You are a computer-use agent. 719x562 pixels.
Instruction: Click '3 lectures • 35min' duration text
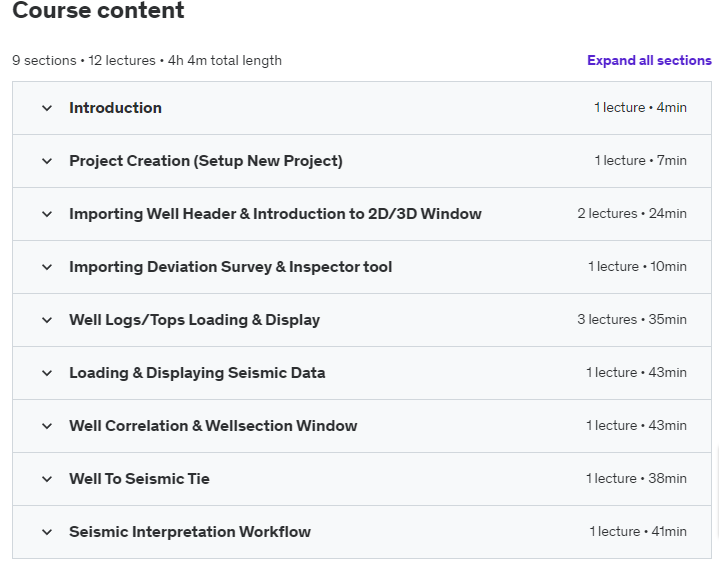(632, 319)
